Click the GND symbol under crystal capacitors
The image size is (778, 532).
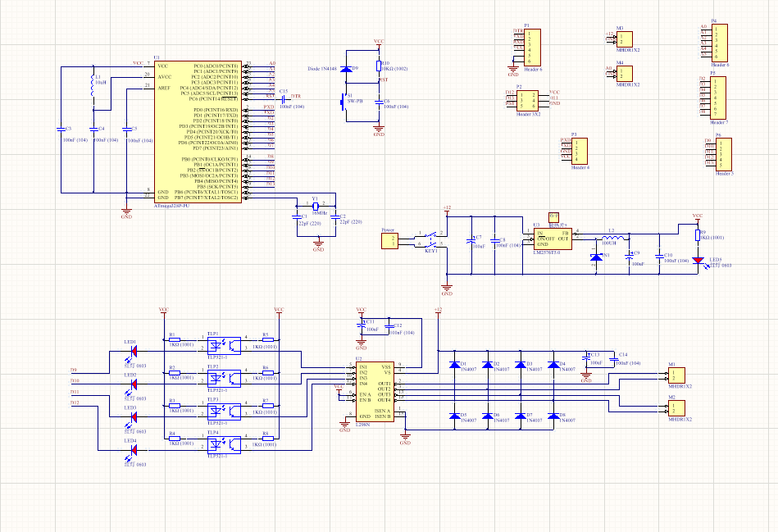click(318, 244)
